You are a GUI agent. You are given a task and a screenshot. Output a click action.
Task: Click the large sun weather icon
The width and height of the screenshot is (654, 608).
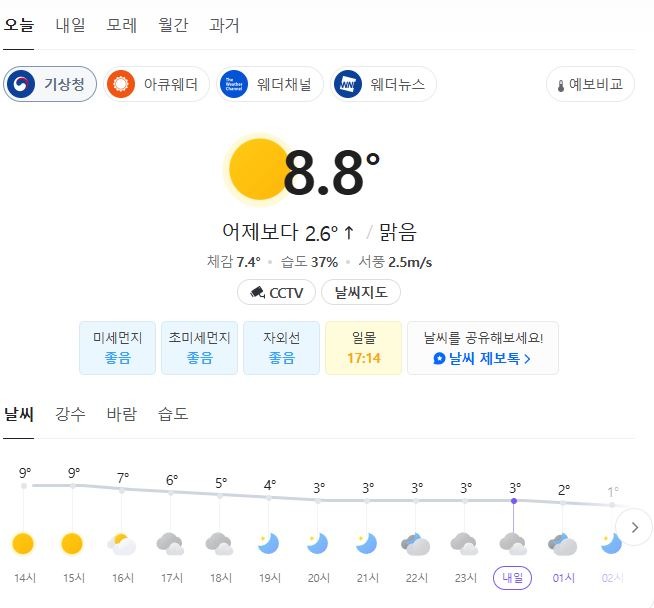(x=258, y=169)
